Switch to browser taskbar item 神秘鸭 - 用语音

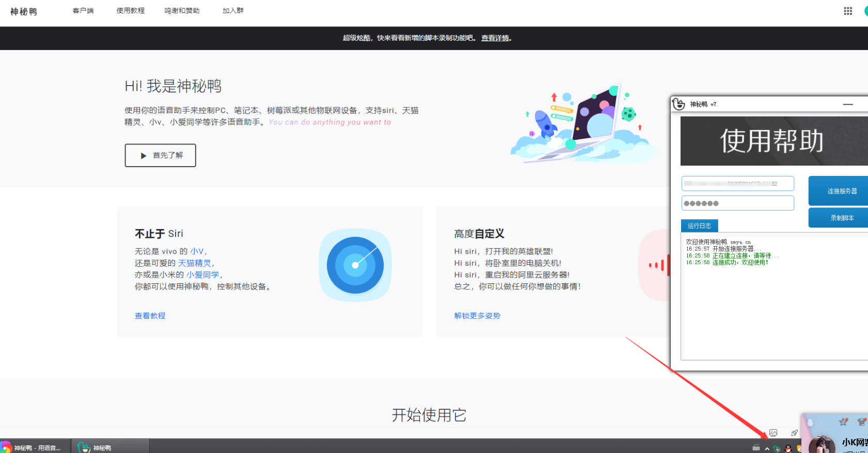35,447
